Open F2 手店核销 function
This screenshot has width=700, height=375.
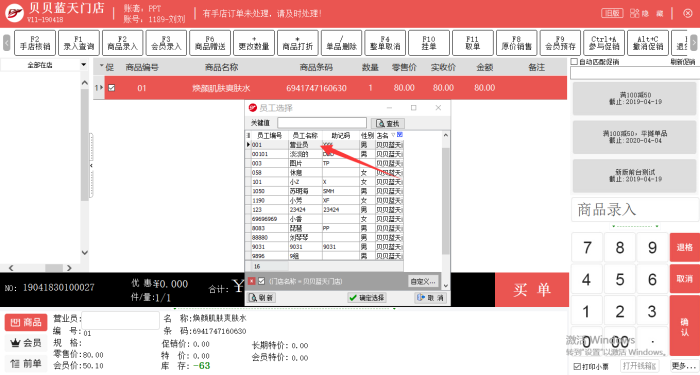click(35, 43)
